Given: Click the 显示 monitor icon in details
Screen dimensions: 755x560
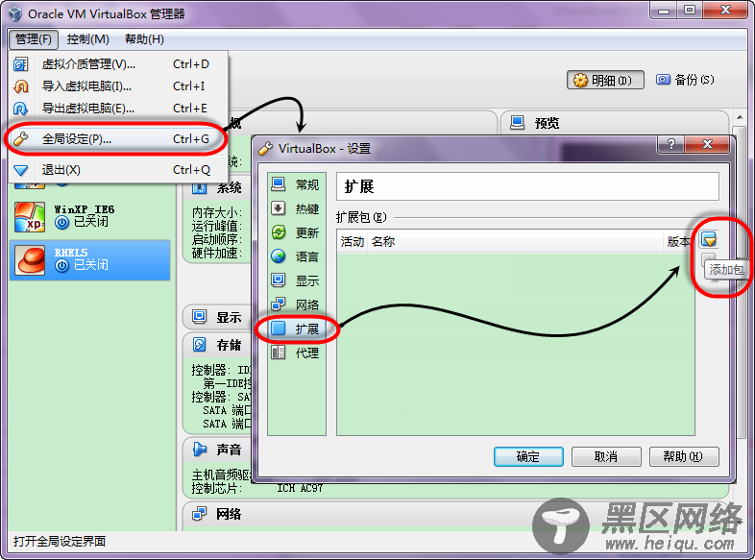Looking at the screenshot, I should point(200,317).
